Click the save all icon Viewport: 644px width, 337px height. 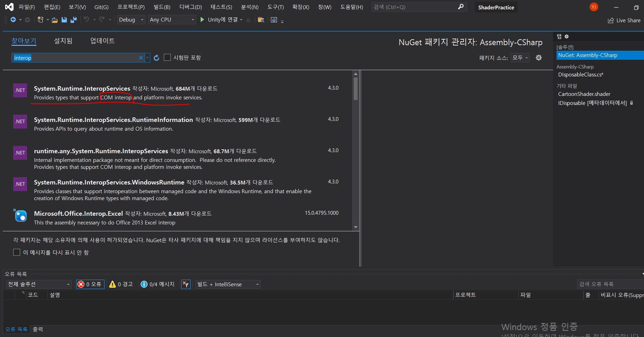pyautogui.click(x=74, y=20)
